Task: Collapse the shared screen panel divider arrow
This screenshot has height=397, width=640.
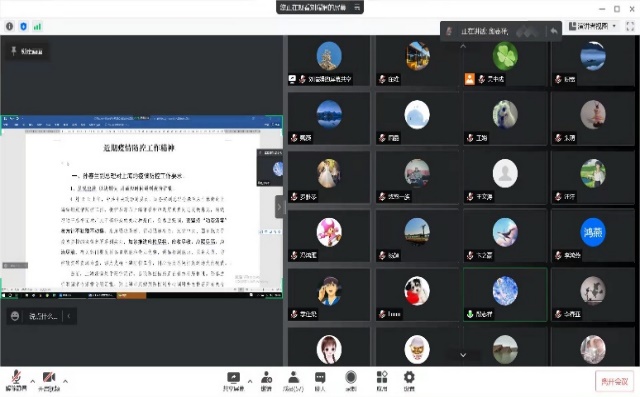Action: tap(279, 207)
